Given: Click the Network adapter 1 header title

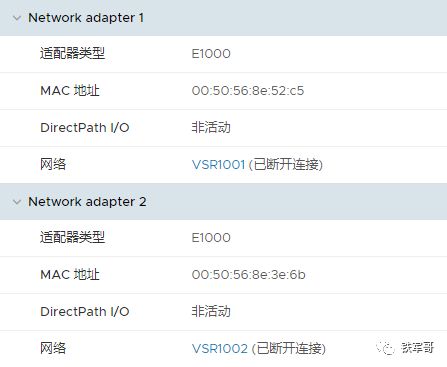Looking at the screenshot, I should pos(86,18).
